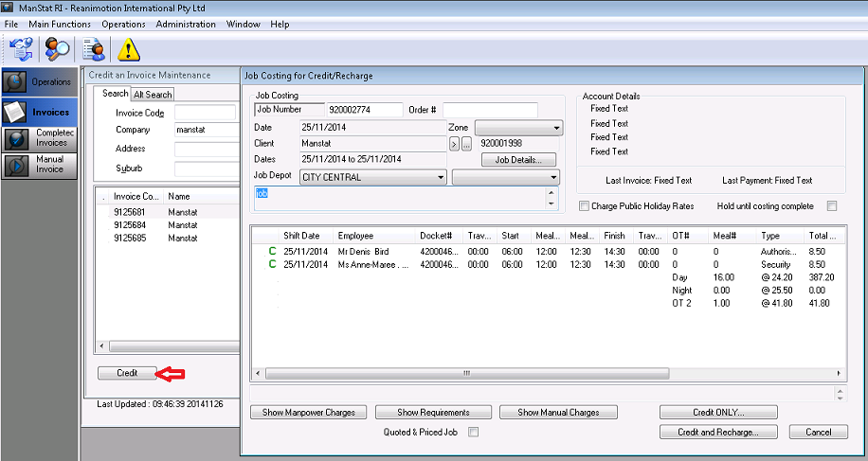Open the Operations menu

click(x=123, y=25)
